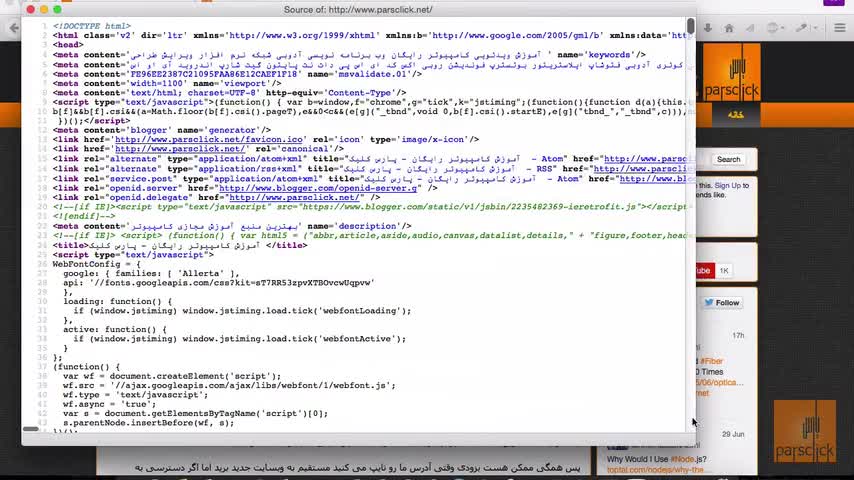The height and width of the screenshot is (480, 854).
Task: Click the fonts.googleapis.com api line
Action: [219, 283]
